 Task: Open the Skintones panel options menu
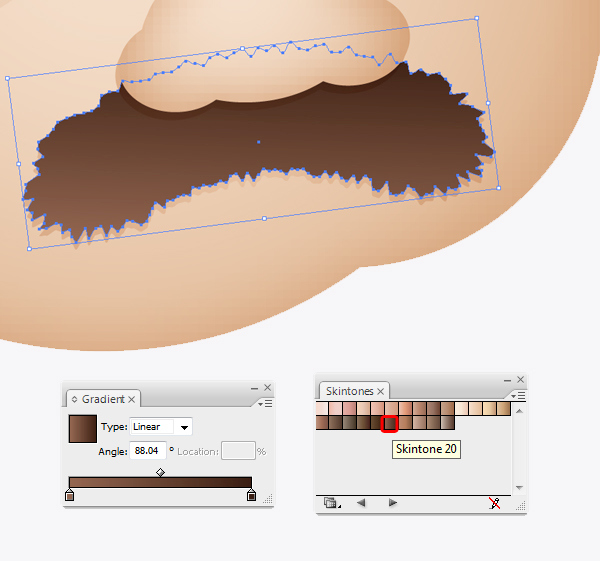(x=518, y=396)
